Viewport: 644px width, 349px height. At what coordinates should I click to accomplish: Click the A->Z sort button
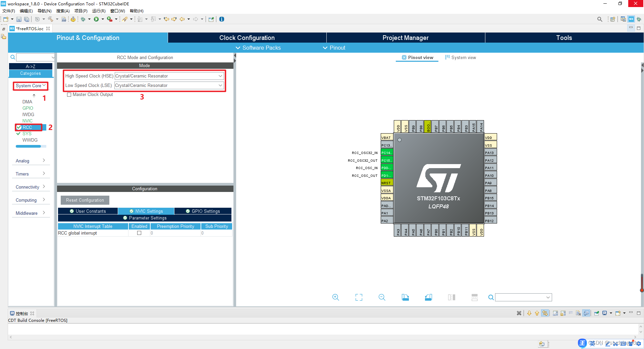coord(31,66)
